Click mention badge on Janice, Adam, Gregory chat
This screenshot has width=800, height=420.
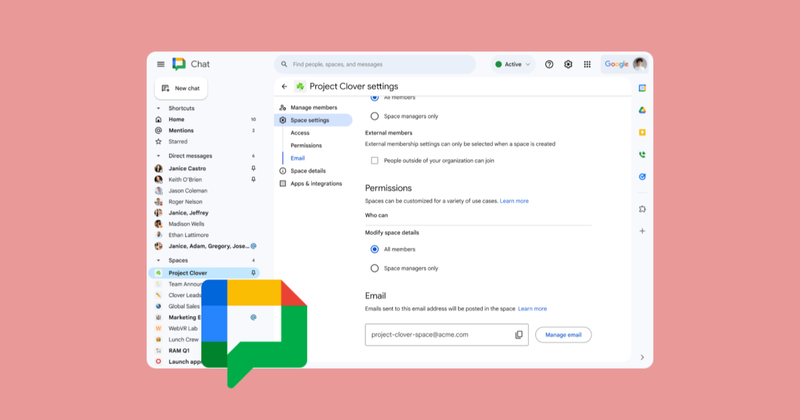[x=254, y=246]
